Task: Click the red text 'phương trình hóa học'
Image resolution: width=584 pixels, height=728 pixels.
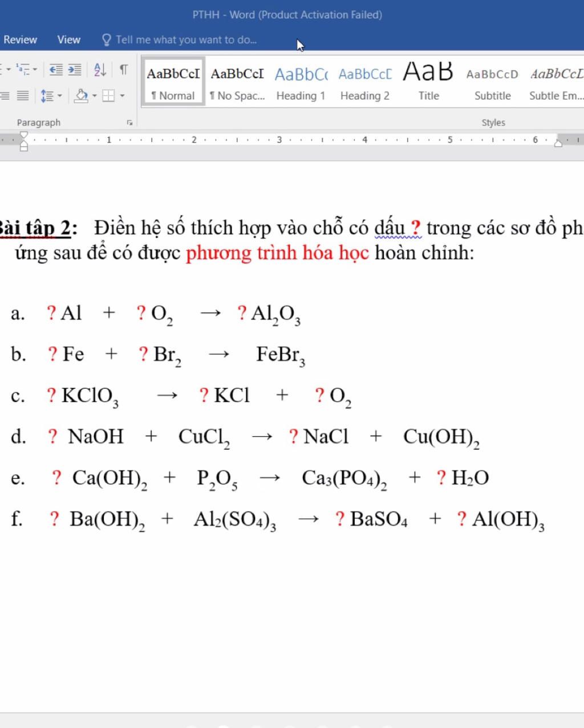Action: (x=278, y=253)
